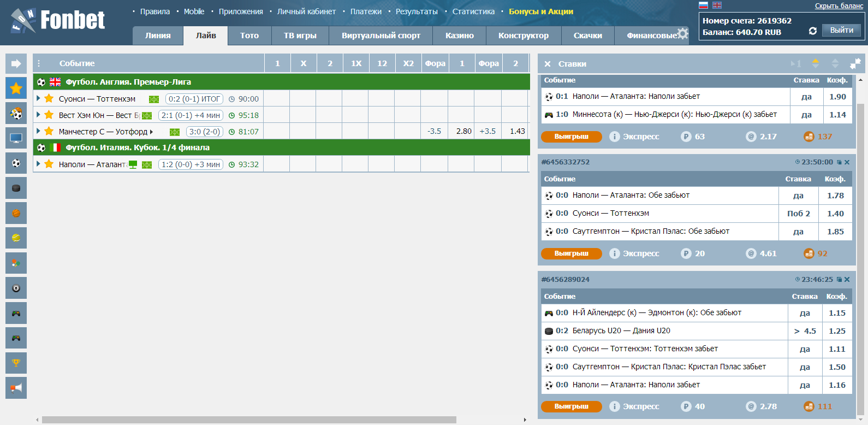Open the Скачки tab
This screenshot has height=425, width=868.
[x=588, y=36]
